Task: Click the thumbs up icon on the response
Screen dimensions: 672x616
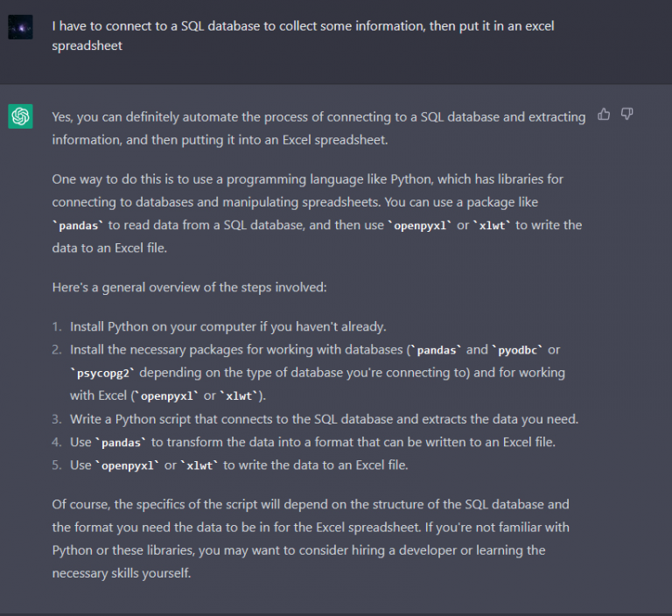Action: 604,115
